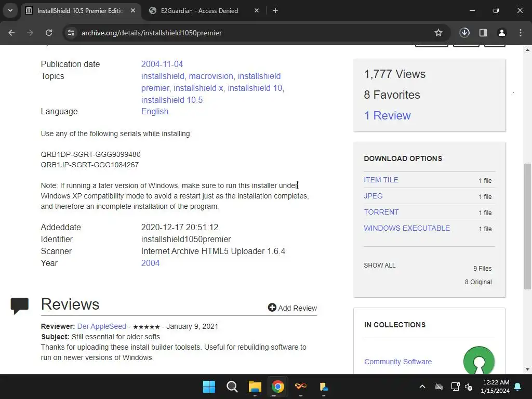Click the cloud sync tray icon
This screenshot has width=532, height=399.
coord(439,387)
